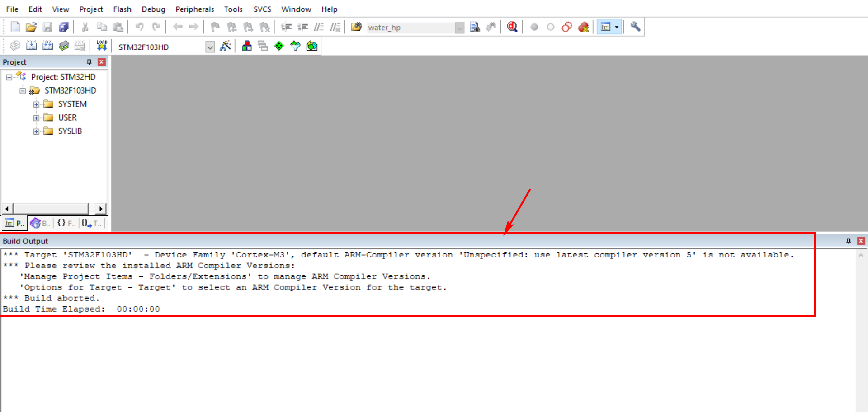Open the Peripherals menu
The height and width of the screenshot is (412, 868).
(194, 9)
